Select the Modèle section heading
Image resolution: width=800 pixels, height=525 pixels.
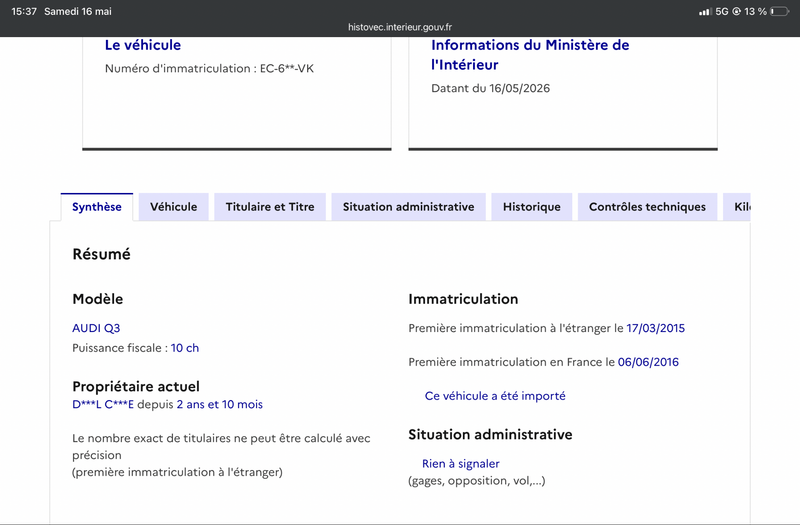click(97, 299)
